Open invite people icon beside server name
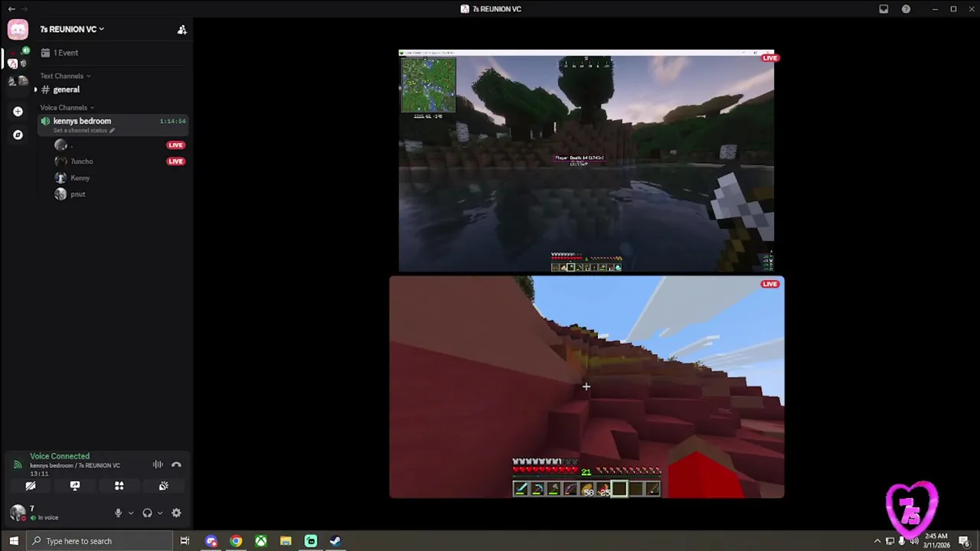 click(181, 30)
